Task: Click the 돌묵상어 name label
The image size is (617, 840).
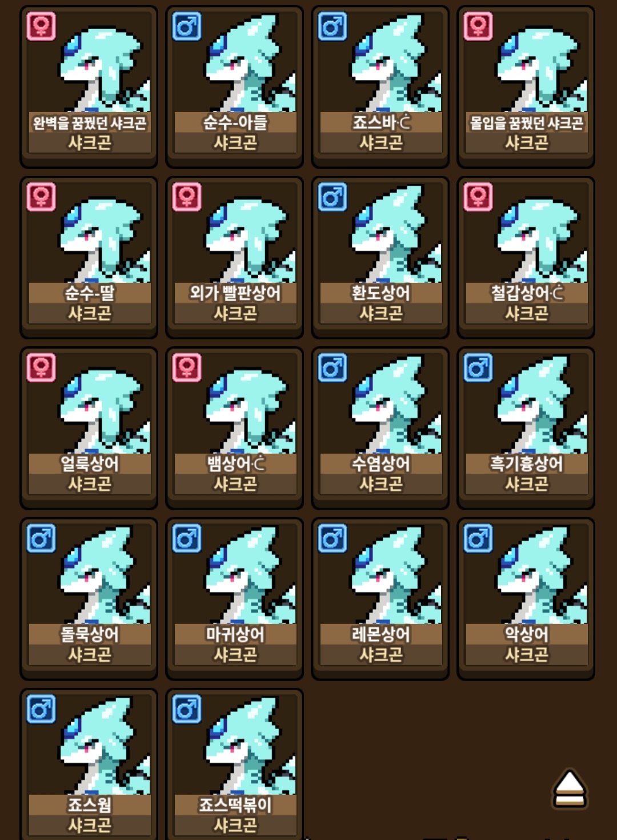Action: (x=90, y=634)
